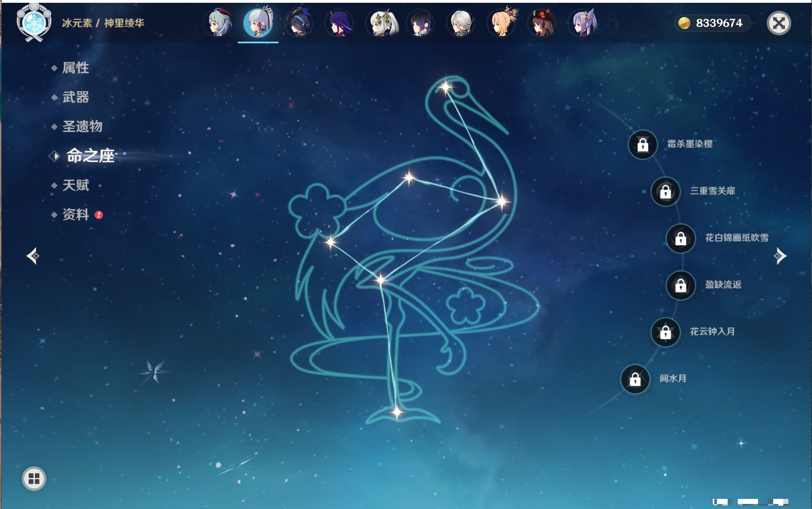Click the star at the crane's head
Image resolution: width=812 pixels, height=509 pixels.
pyautogui.click(x=446, y=87)
